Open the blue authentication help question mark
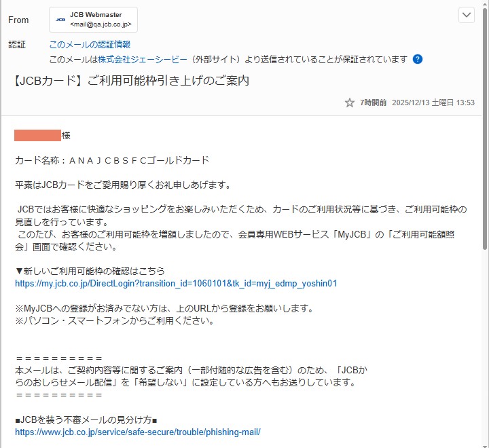Screen dimensions: 489x448 pyautogui.click(x=418, y=59)
